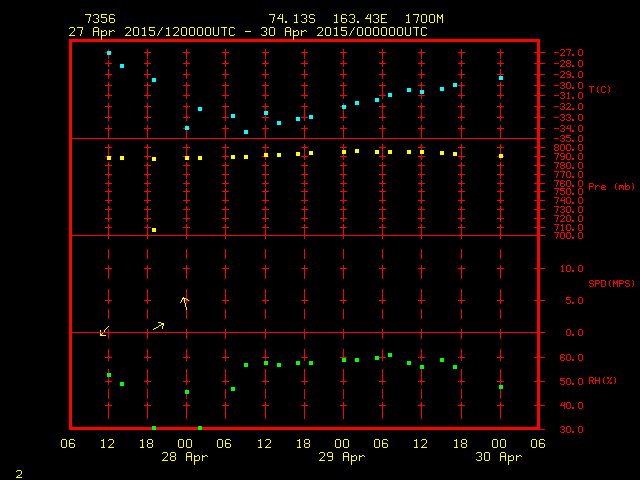
Task: Select the last green humidity point
Action: [x=501, y=387]
